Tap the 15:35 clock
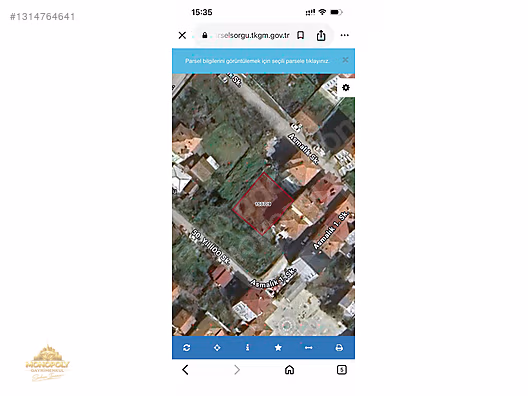This screenshot has height=396, width=528. click(x=202, y=12)
